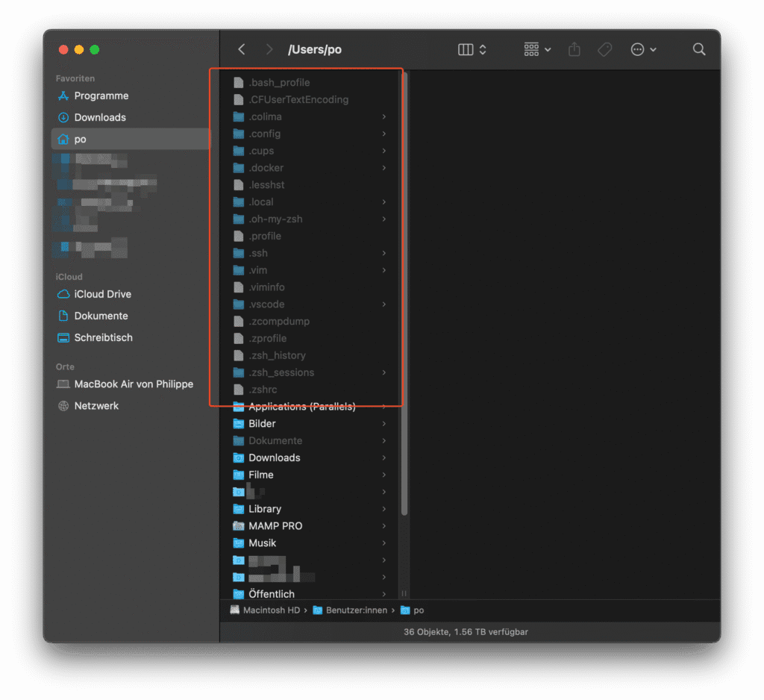
Task: Open the ellipsis action menu
Action: coord(643,49)
